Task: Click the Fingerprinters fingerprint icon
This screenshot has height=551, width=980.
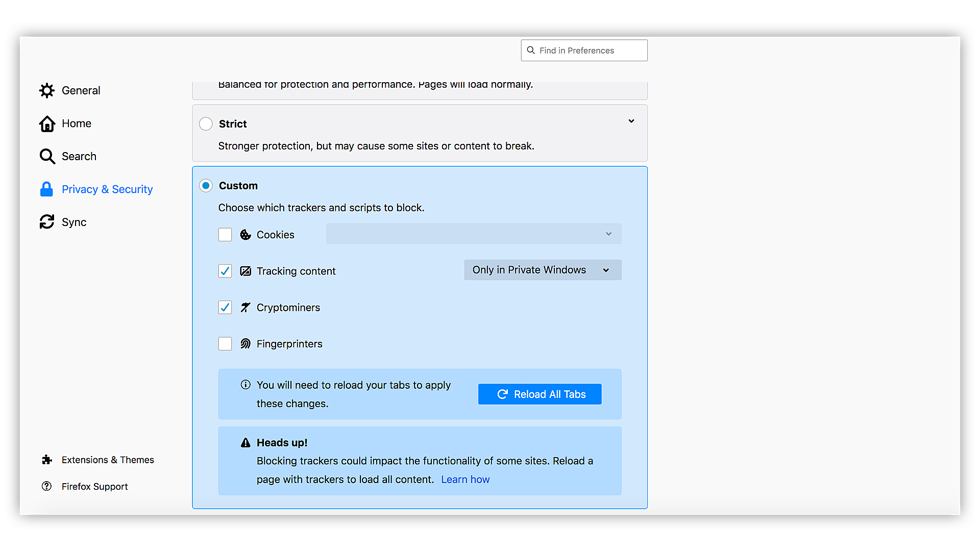Action: point(246,344)
